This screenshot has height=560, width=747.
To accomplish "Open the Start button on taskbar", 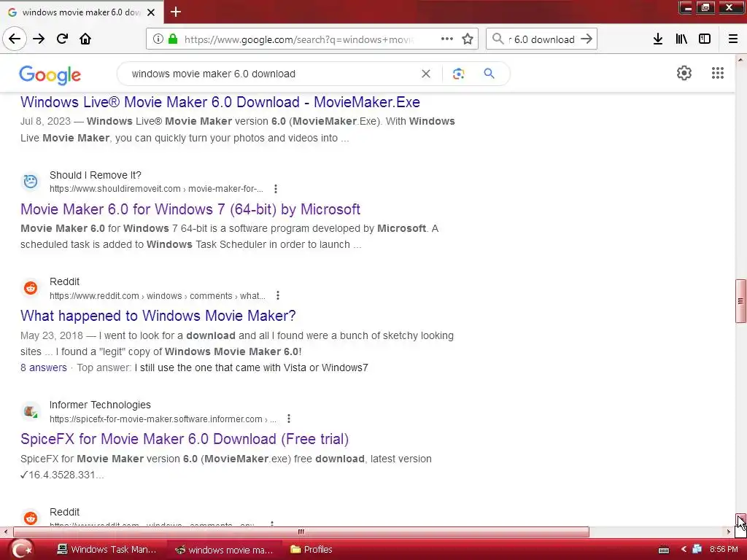I will (x=21, y=549).
